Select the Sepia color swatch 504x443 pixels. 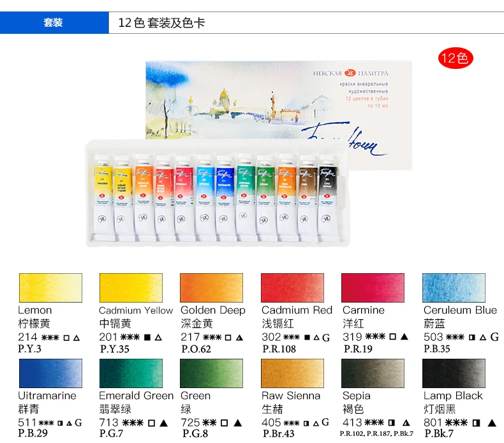click(373, 373)
